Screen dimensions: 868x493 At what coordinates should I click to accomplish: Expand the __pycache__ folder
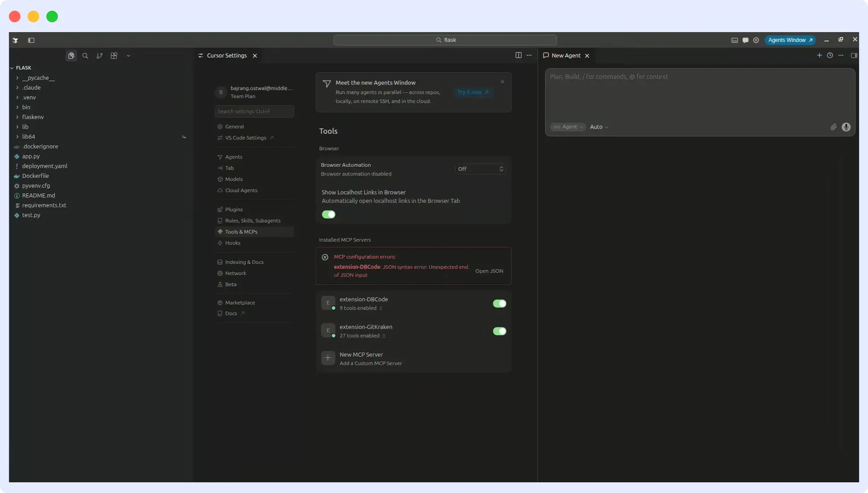pyautogui.click(x=101, y=78)
